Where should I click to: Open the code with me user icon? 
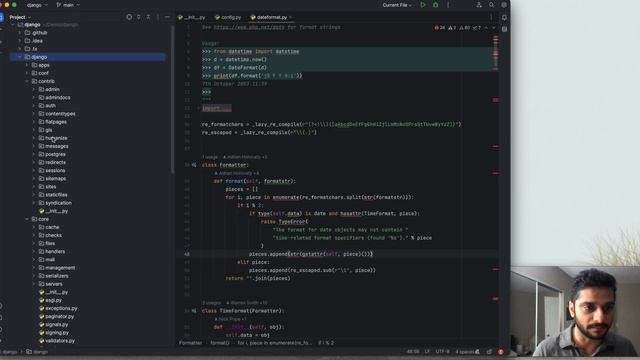pos(479,5)
